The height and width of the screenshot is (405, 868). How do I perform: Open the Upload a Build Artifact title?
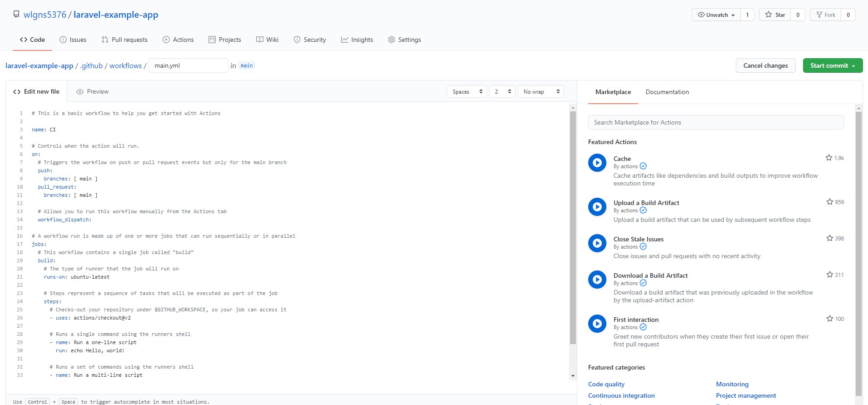pos(646,203)
